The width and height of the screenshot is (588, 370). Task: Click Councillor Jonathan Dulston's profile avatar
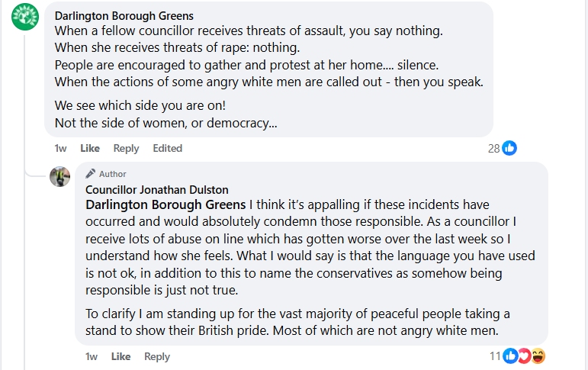(x=60, y=177)
